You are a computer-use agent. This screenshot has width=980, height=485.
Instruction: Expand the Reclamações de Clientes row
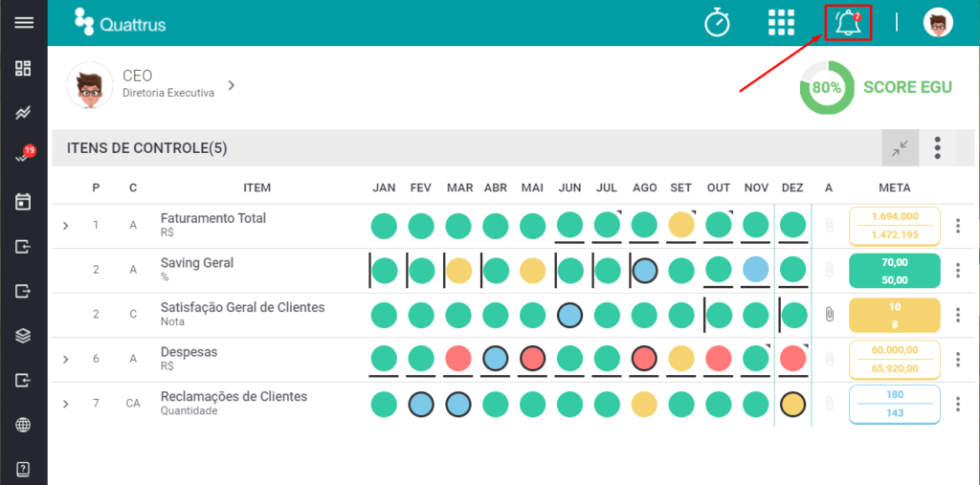(66, 404)
